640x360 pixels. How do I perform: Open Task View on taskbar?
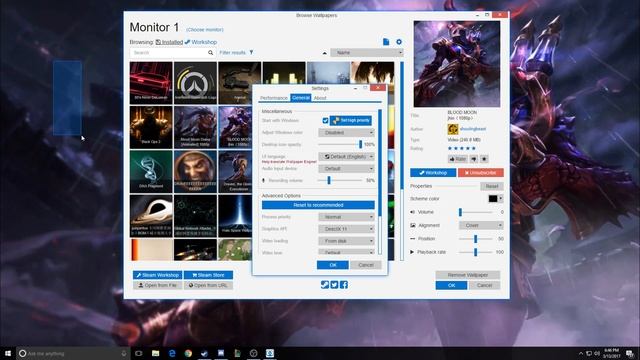click(x=139, y=353)
